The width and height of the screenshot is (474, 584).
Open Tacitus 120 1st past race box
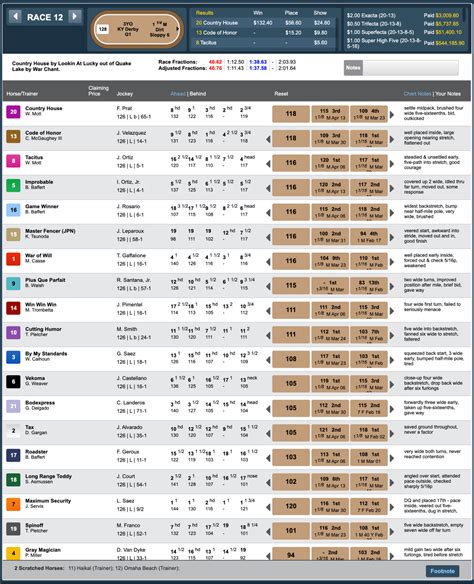330,163
